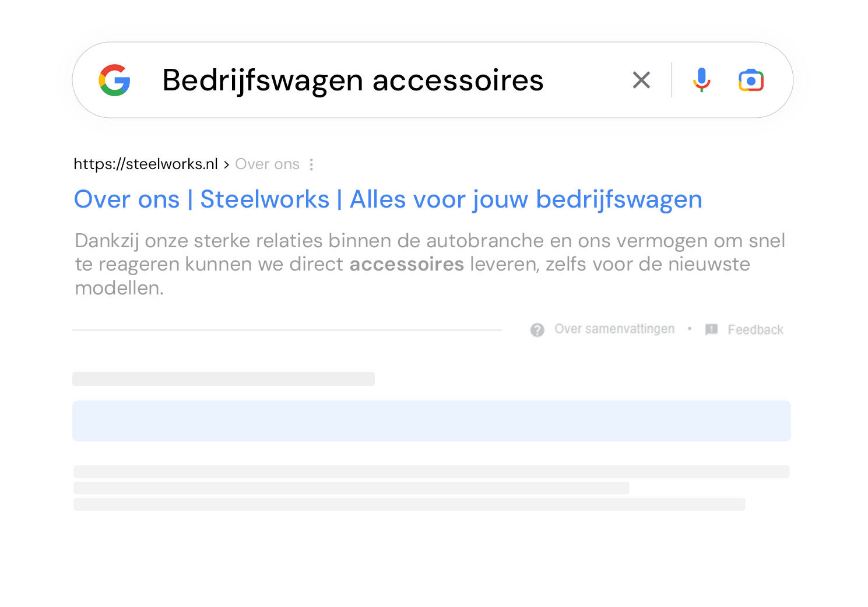This screenshot has height=607, width=868.
Task: Click the question mark help icon
Action: click(537, 330)
